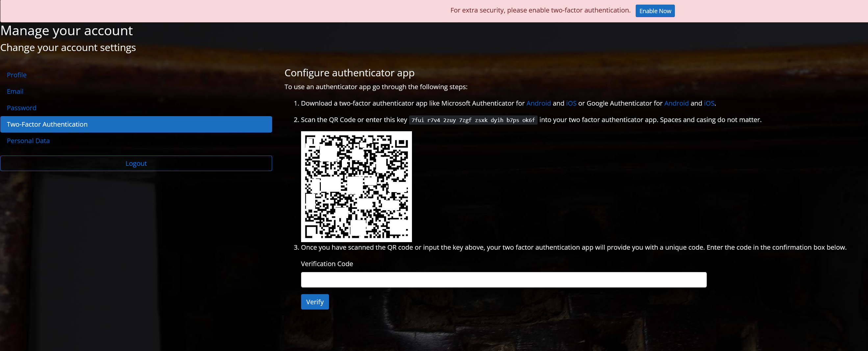Click the Configure authenticator app heading

pos(349,73)
